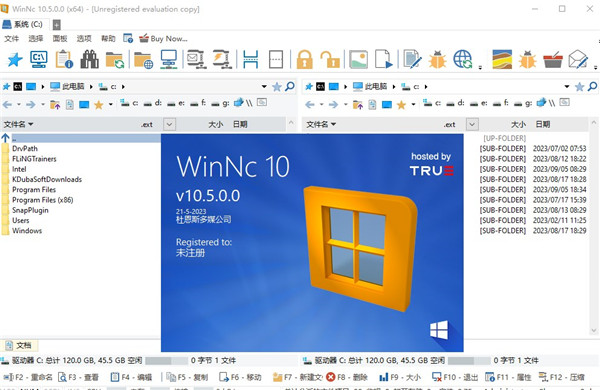
Task: Open the network computer connection icon
Action: pos(169,59)
